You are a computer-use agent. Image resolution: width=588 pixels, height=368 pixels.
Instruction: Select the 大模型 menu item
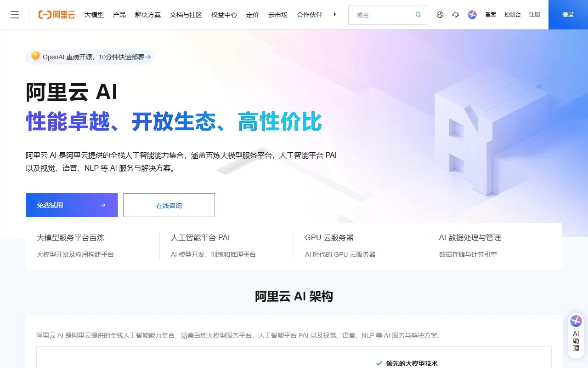click(x=94, y=14)
